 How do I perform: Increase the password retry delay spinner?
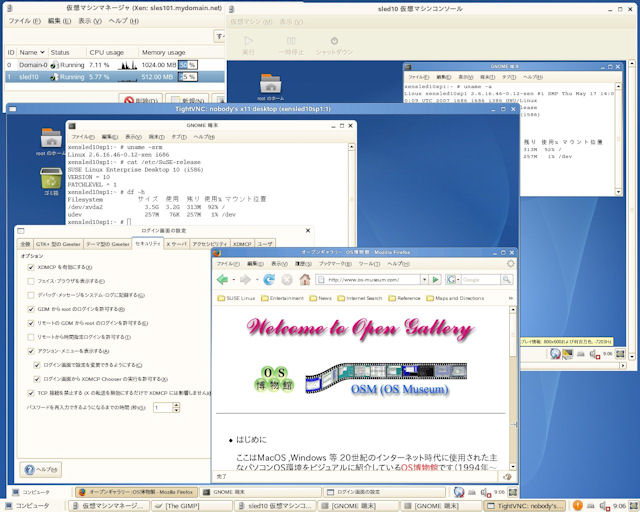click(x=176, y=405)
